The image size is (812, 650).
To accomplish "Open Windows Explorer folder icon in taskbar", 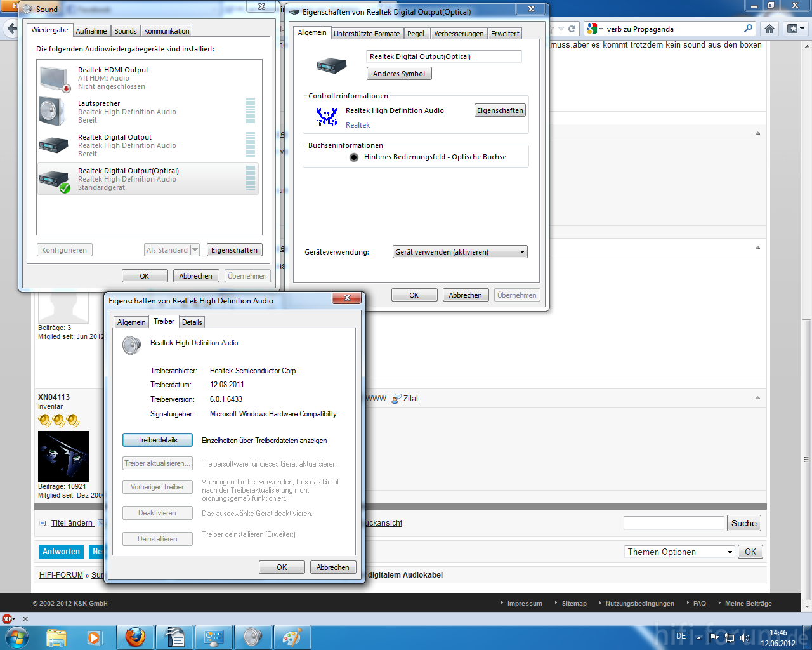I will [x=56, y=637].
